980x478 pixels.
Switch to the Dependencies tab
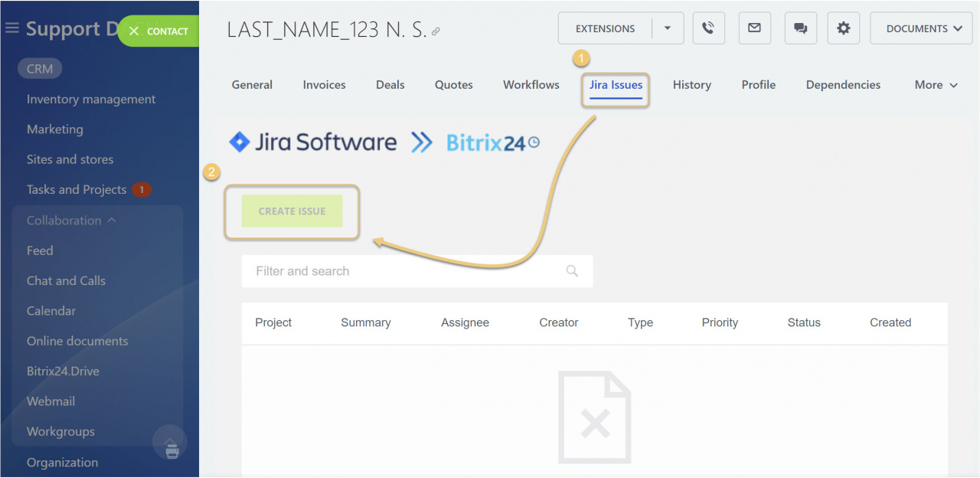[843, 85]
